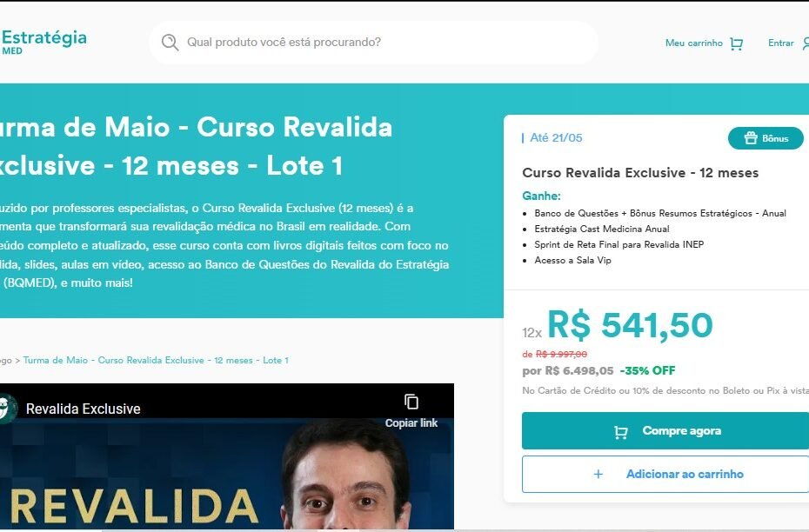Image resolution: width=809 pixels, height=532 pixels.
Task: Click the Estratégia MED logo
Action: (43, 42)
